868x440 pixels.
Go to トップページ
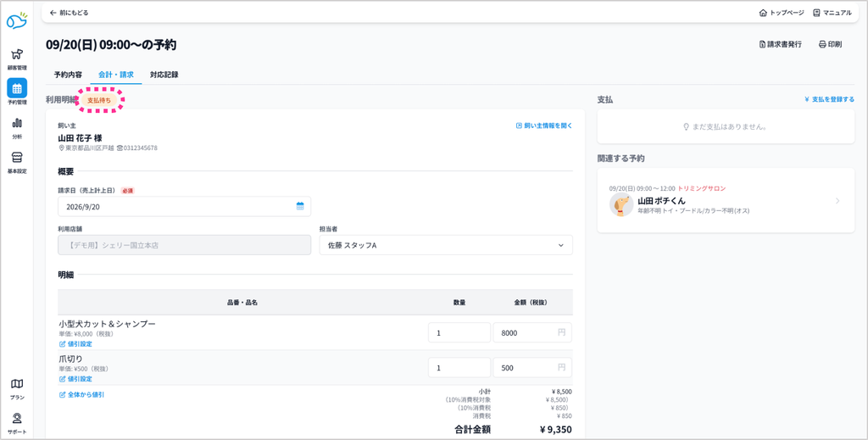(781, 12)
